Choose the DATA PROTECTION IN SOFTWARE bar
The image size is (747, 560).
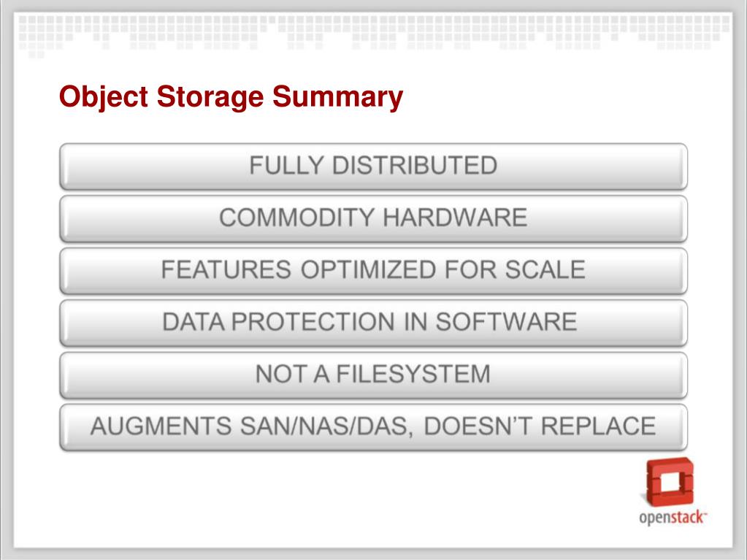pos(374,323)
